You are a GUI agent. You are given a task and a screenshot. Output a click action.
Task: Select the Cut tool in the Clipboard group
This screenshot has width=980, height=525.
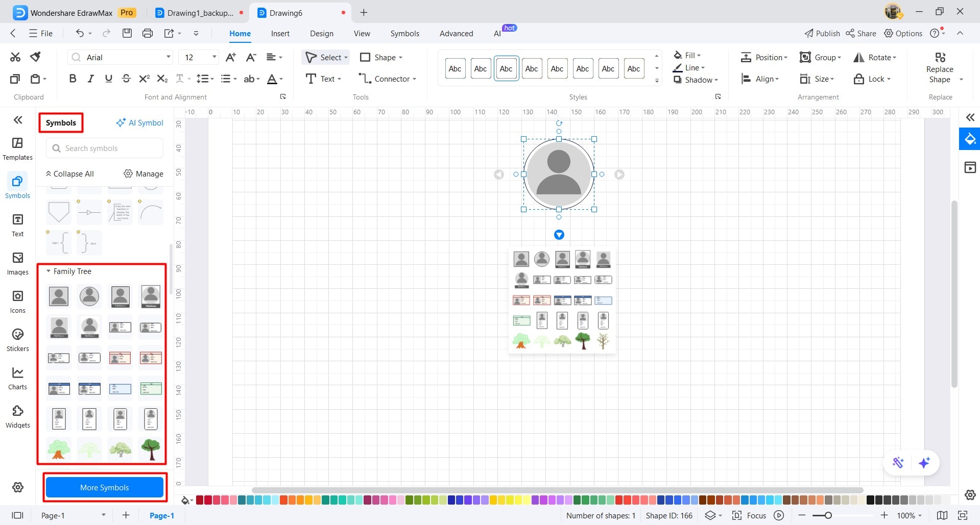click(x=15, y=57)
